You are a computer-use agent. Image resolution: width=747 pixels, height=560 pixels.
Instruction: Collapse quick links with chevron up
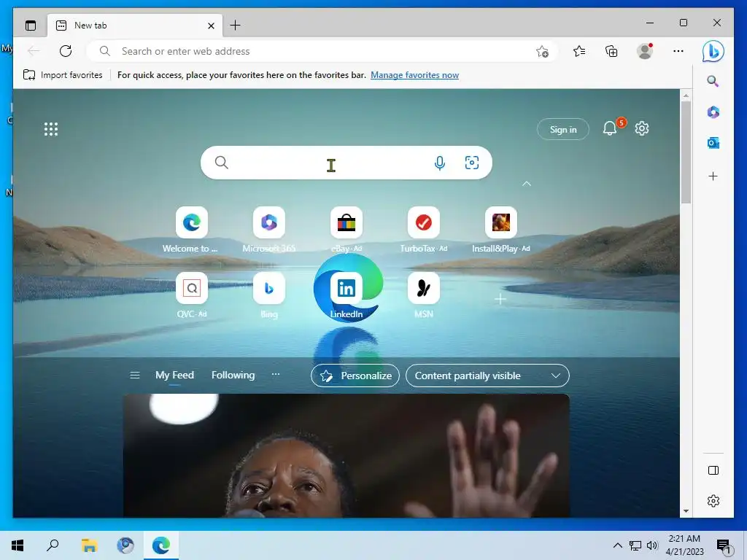527,184
